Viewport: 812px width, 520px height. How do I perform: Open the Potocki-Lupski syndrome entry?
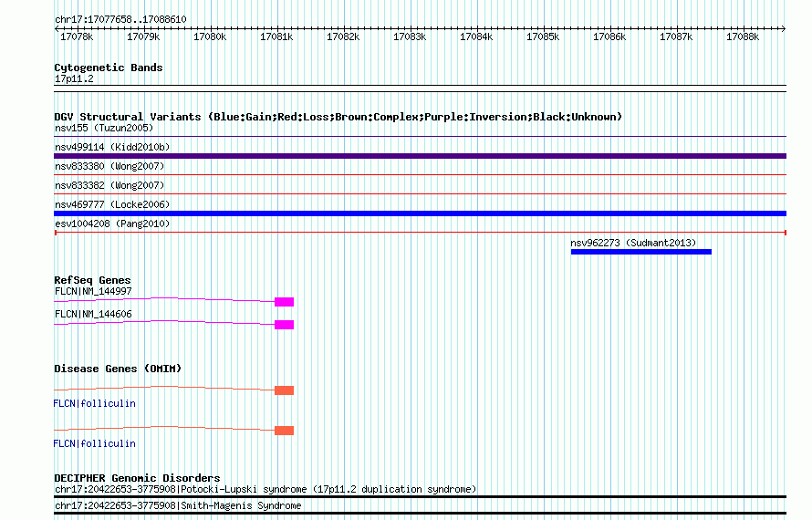coord(265,490)
